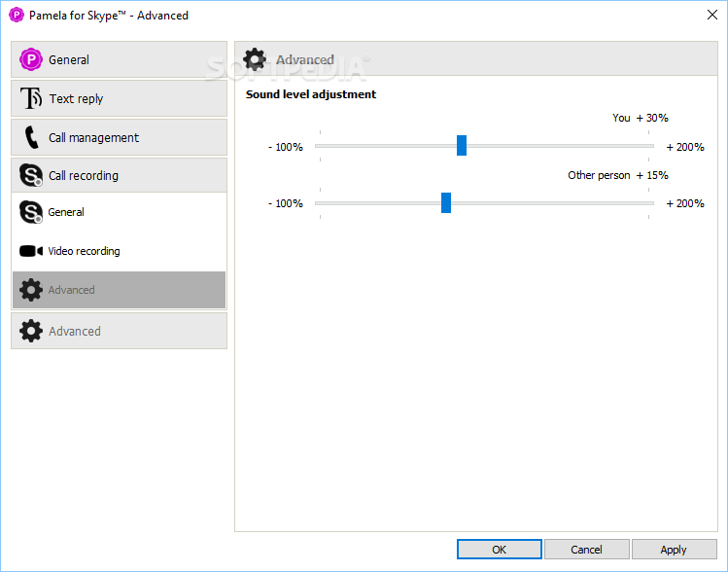The width and height of the screenshot is (728, 572).
Task: Click the Text reply icon
Action: (31, 98)
